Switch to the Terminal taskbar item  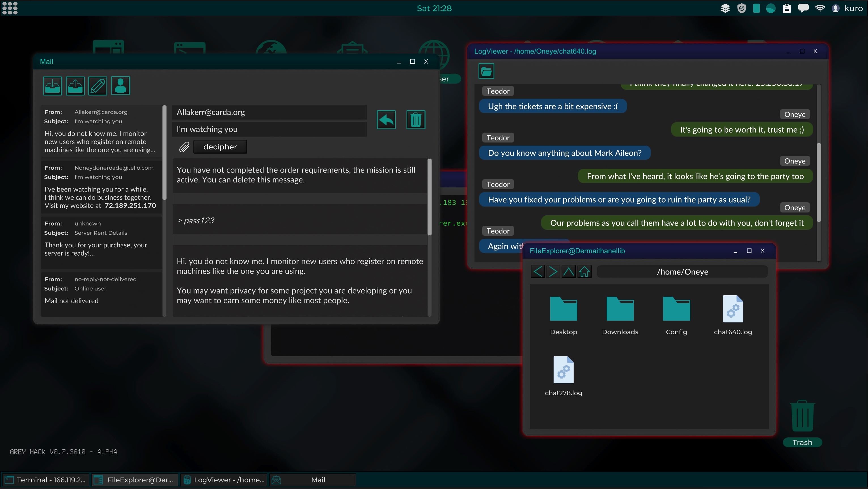45,480
